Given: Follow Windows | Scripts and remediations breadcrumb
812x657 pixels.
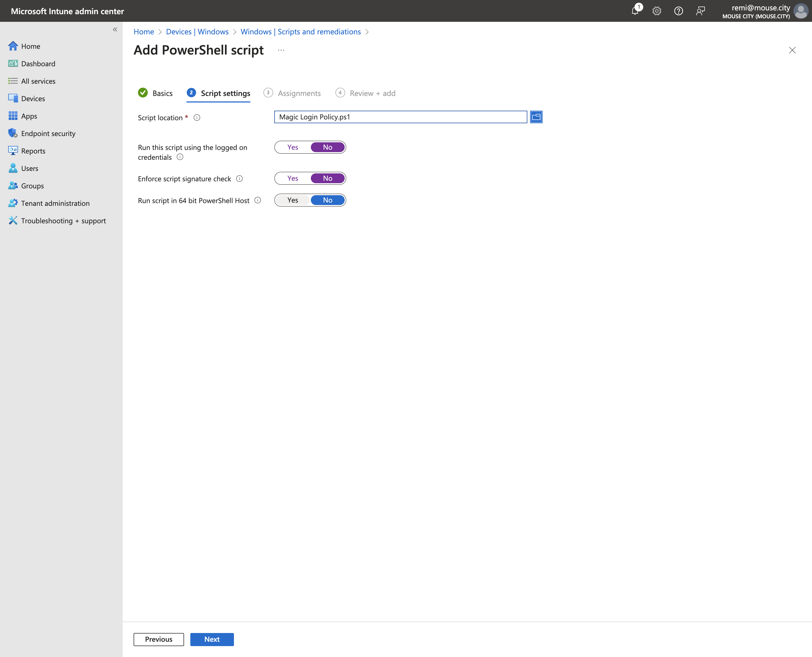Looking at the screenshot, I should [301, 32].
